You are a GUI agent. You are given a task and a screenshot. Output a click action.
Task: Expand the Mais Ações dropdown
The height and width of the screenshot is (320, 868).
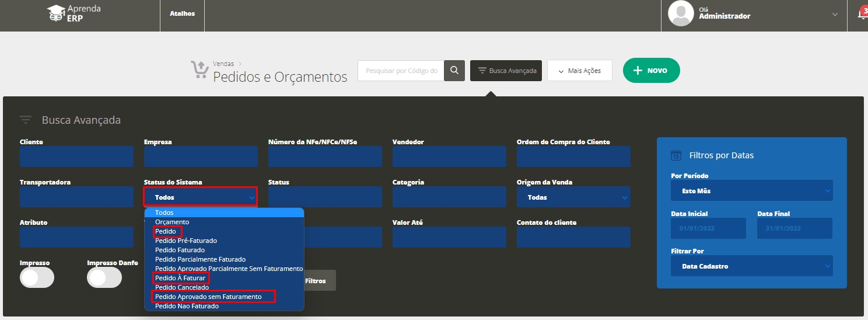579,71
